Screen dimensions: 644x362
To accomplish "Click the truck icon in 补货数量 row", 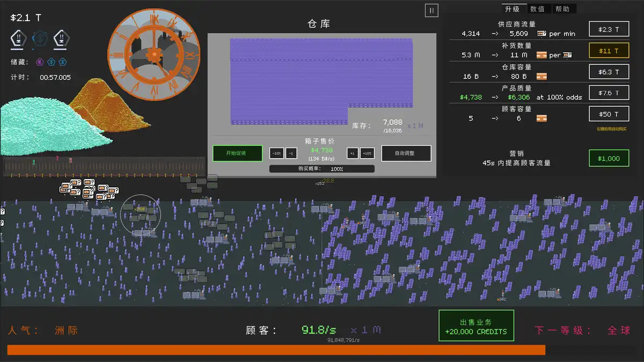I will (x=567, y=55).
